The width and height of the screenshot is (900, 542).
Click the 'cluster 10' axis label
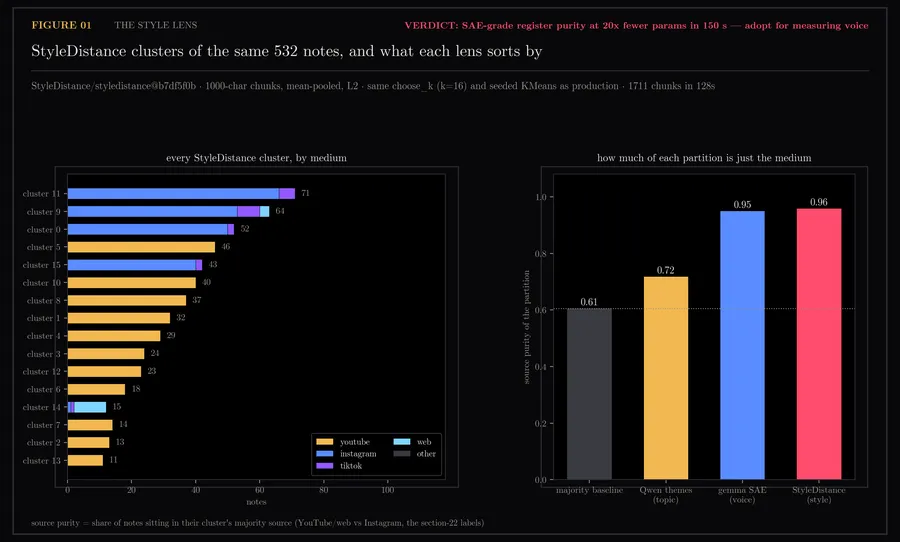41,283
